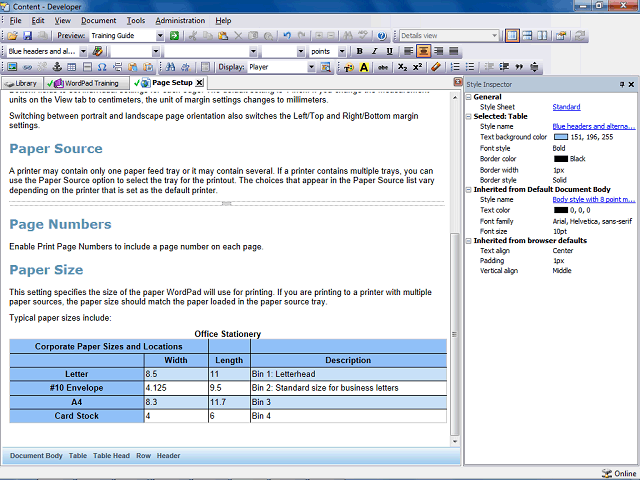The height and width of the screenshot is (480, 640).
Task: Open the style editor paintbrush icon
Action: click(98, 51)
